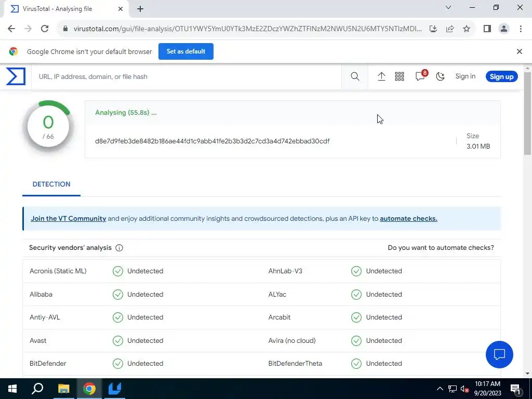This screenshot has width=532, height=399.
Task: Click Set as default button
Action: click(186, 51)
